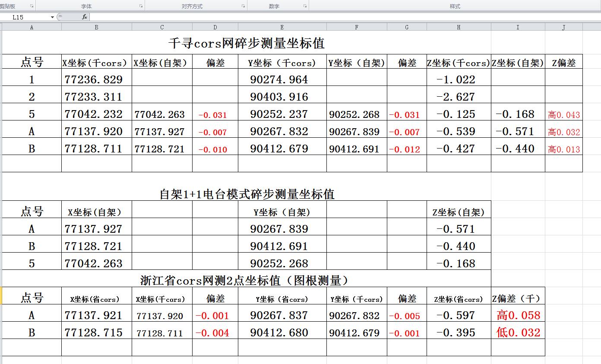Select column H by its header
Viewport: 601px width, 364px height.
click(x=459, y=27)
